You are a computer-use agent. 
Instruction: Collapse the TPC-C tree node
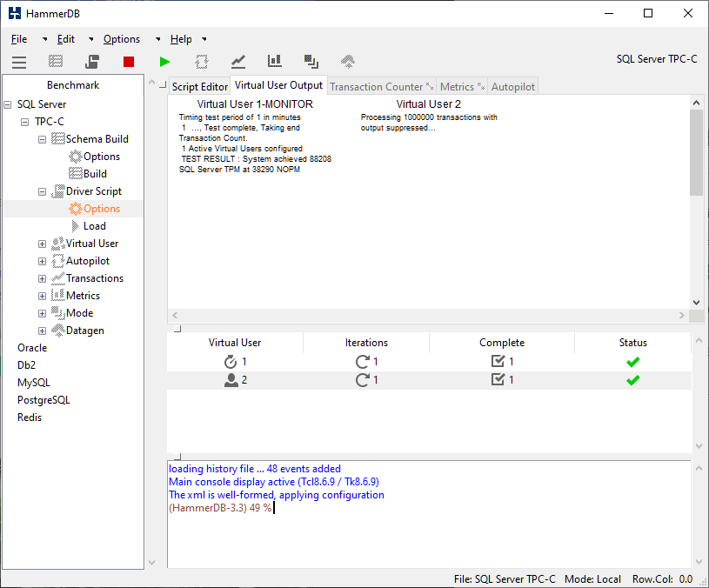(25, 122)
